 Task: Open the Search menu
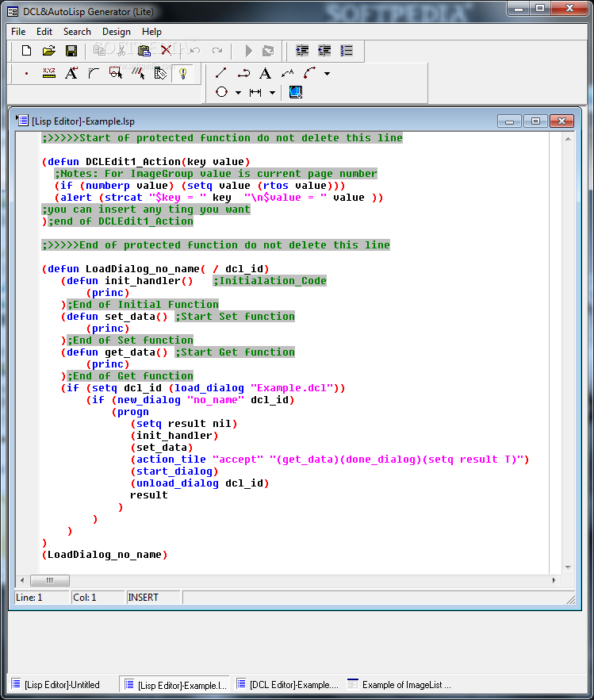(x=77, y=32)
